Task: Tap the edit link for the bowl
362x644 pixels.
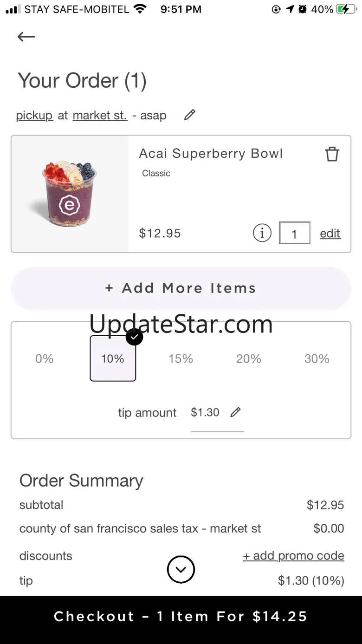Action: point(330,233)
